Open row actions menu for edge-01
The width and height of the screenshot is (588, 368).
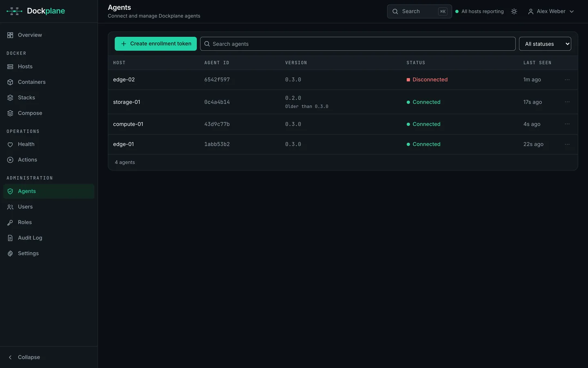tap(567, 144)
